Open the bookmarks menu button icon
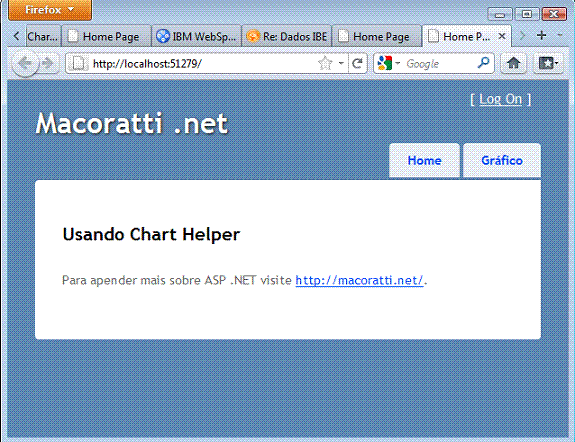Image resolution: width=575 pixels, height=442 pixels. click(548, 63)
